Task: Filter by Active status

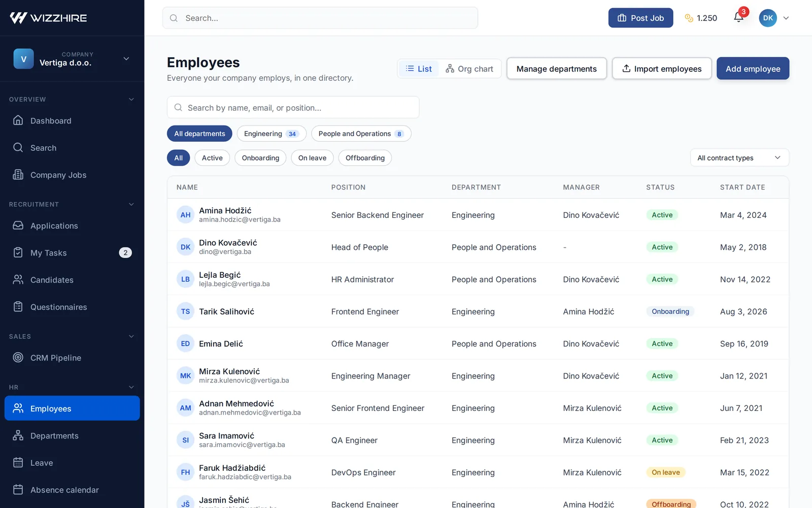Action: (x=212, y=158)
